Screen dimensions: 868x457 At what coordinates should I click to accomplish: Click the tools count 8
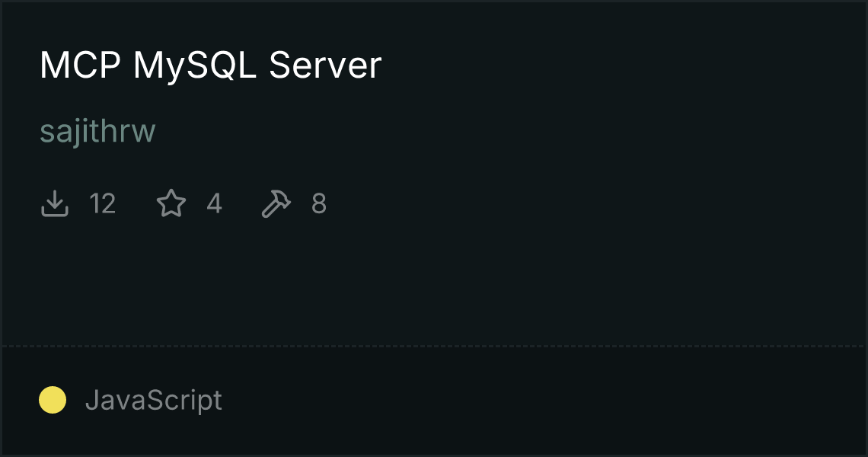click(x=319, y=203)
